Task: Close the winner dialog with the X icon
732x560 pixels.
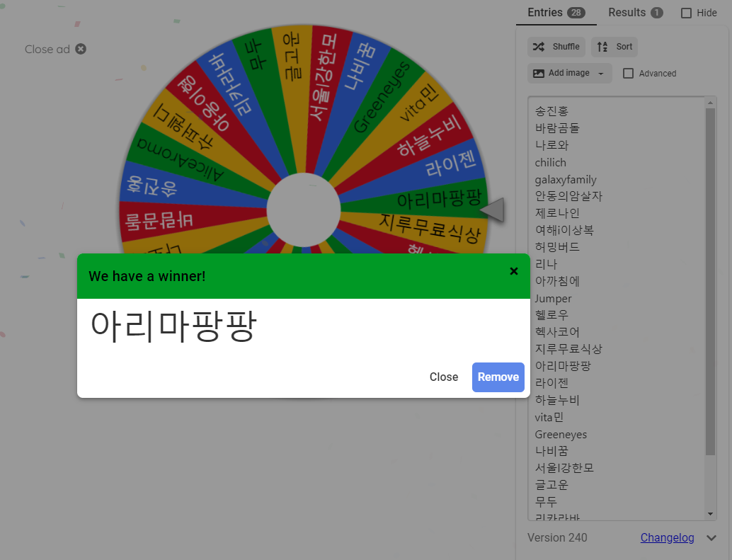Action: [514, 271]
